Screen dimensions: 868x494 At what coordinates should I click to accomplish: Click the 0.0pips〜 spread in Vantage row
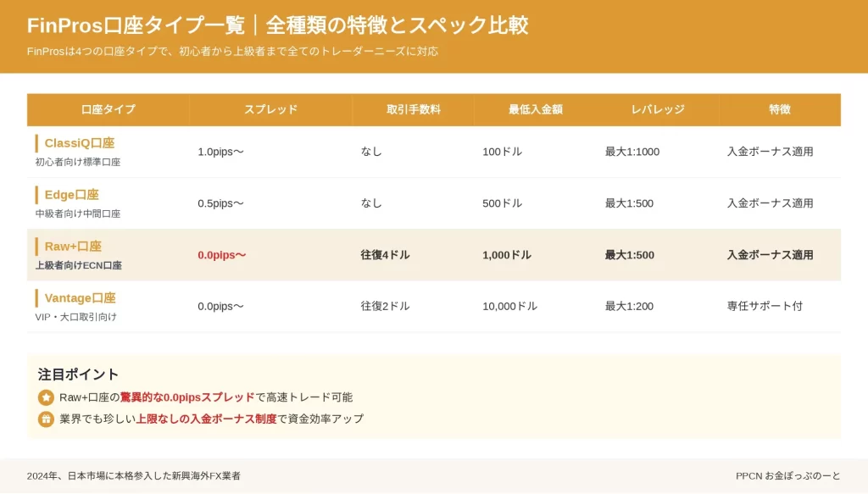[x=221, y=307]
